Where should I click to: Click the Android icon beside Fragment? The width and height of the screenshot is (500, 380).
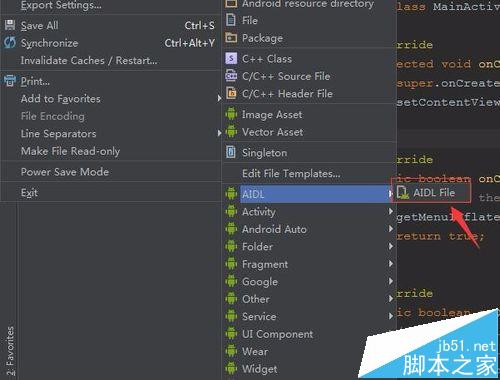pos(231,264)
